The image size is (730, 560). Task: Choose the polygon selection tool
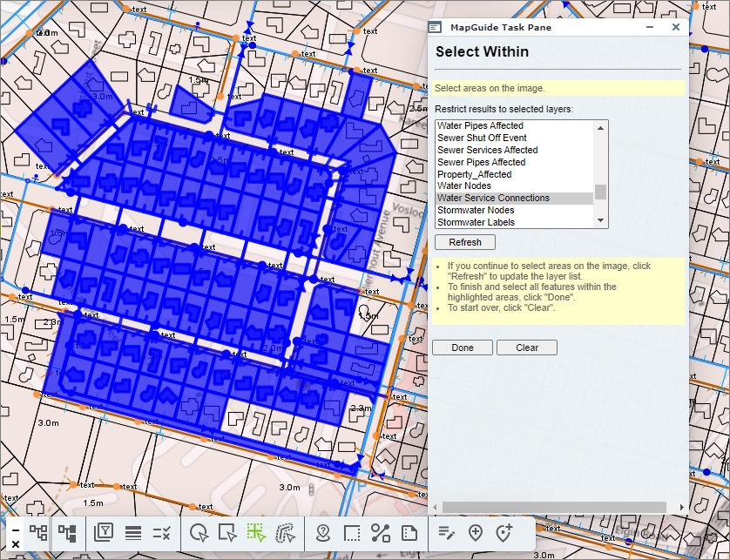point(284,533)
